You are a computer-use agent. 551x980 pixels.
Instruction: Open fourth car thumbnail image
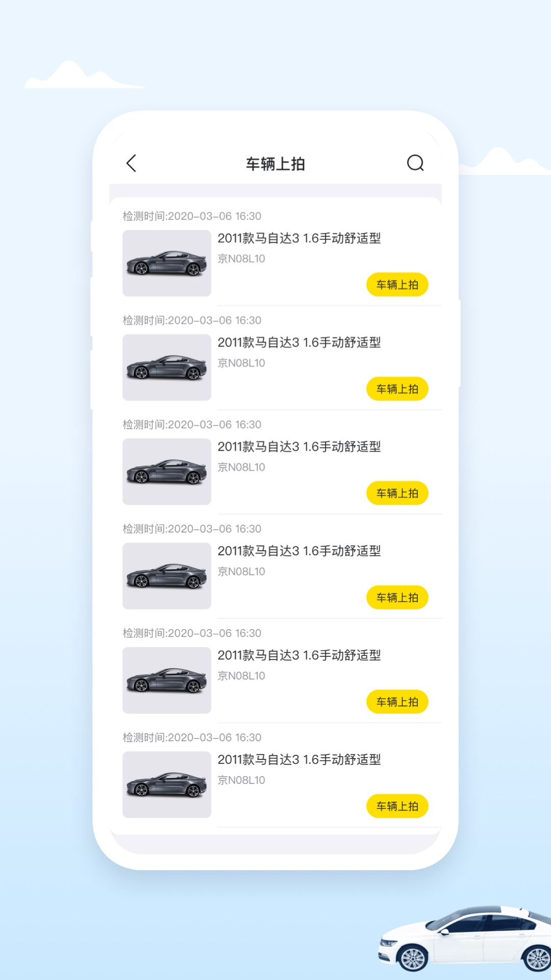(167, 576)
